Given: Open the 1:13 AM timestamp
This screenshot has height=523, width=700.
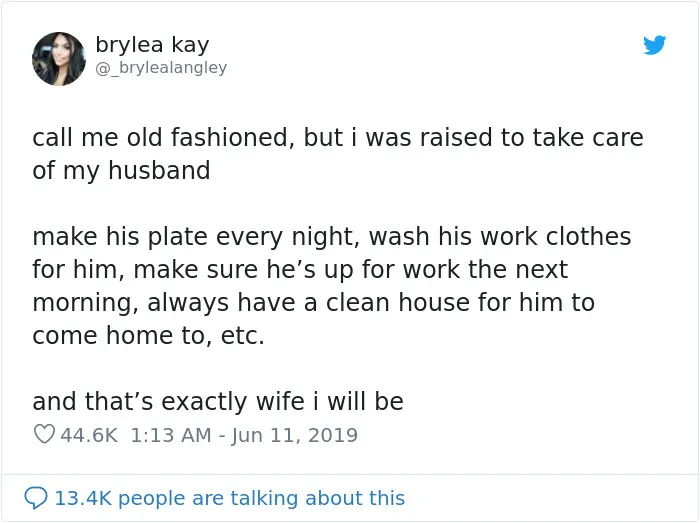Looking at the screenshot, I should click(x=171, y=435).
